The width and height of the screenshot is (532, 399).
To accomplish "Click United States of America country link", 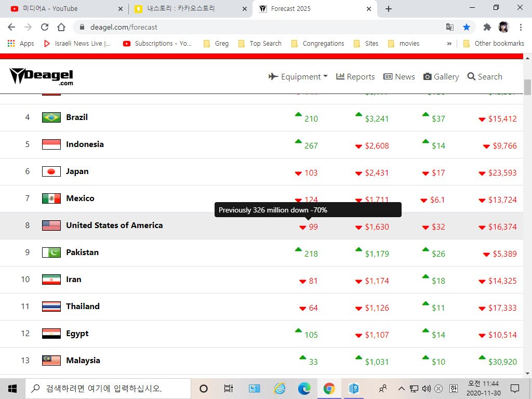I will 114,225.
